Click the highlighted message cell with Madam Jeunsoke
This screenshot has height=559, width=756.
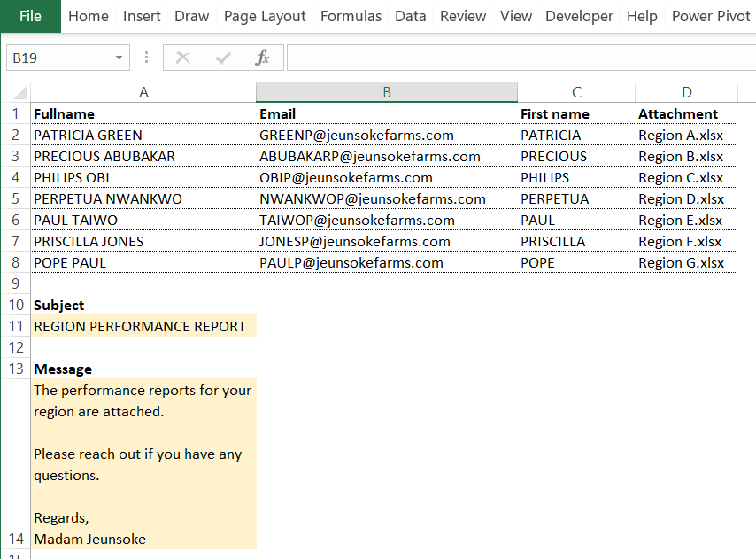coord(143,464)
